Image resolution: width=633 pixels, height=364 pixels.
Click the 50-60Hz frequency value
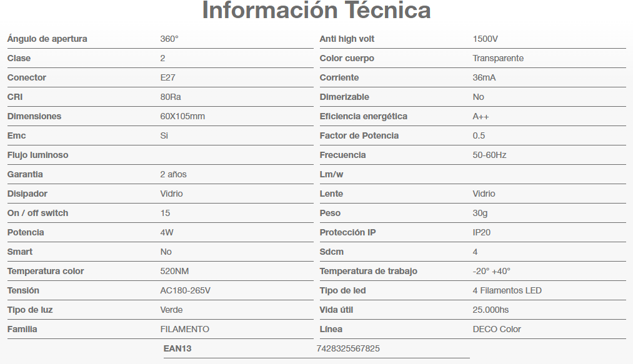click(x=489, y=155)
